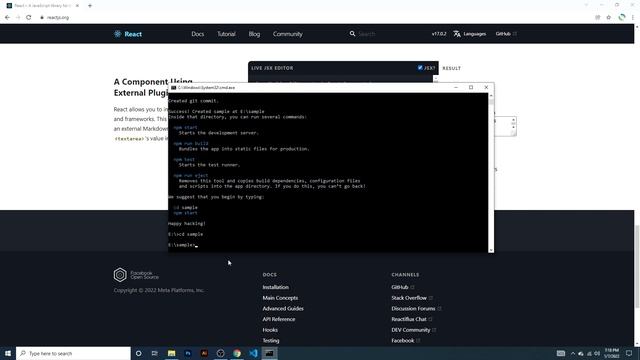
Task: Click the LIVE JSX EDITOR heading
Action: [272, 68]
